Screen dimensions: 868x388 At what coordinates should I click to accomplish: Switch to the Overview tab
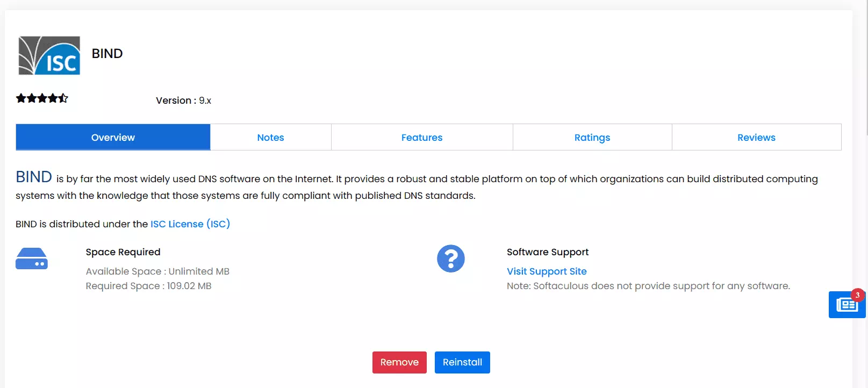[113, 137]
